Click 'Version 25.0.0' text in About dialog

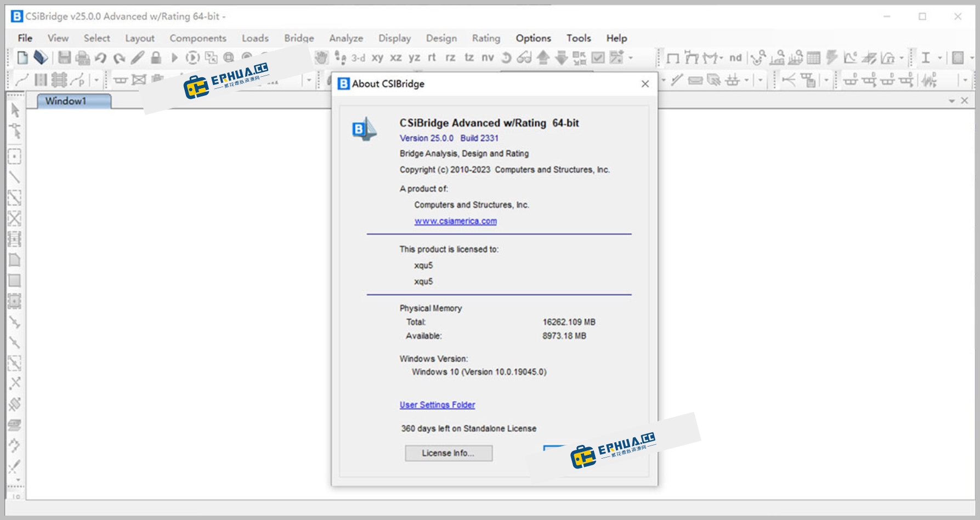427,138
